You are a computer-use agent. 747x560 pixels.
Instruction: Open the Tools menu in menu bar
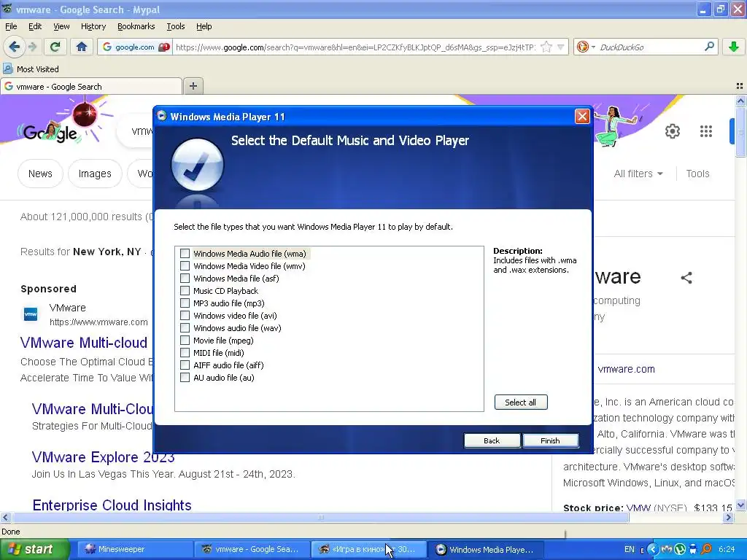175,26
